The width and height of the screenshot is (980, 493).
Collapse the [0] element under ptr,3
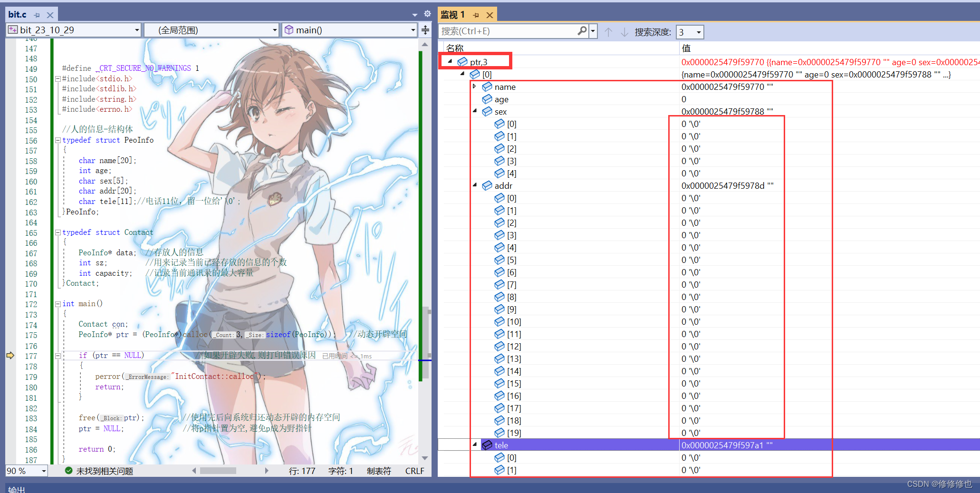tap(462, 74)
